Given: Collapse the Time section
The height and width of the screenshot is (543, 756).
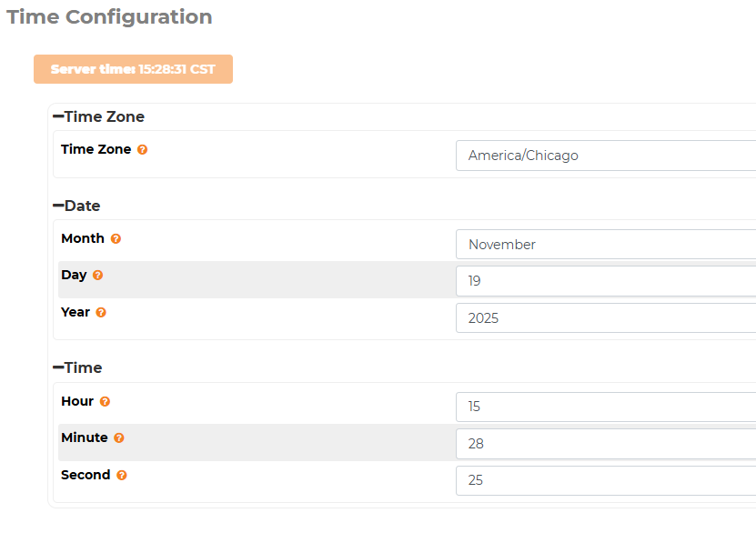Looking at the screenshot, I should click(58, 367).
